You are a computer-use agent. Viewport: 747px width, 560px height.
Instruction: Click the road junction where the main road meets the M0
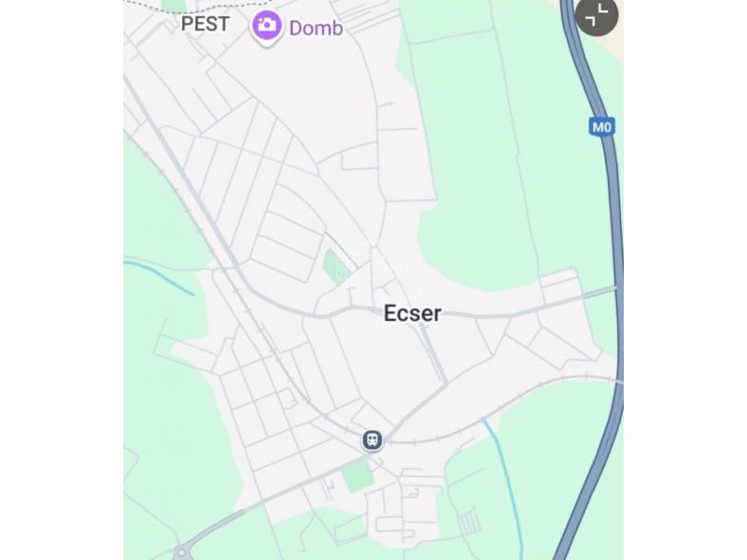click(x=614, y=288)
